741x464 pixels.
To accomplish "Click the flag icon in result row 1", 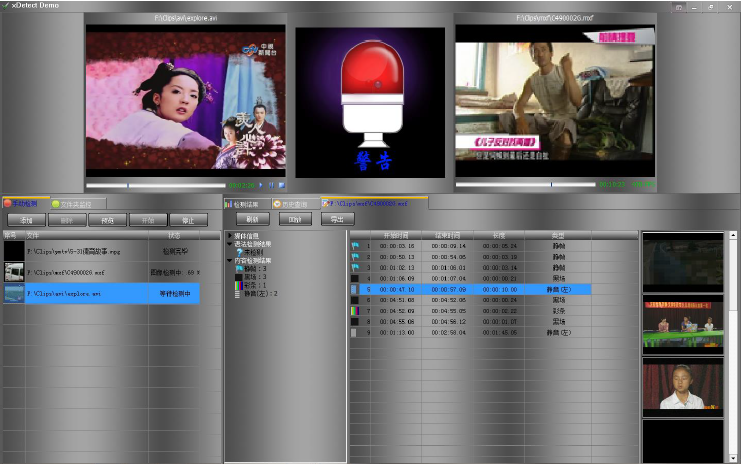I will 354,245.
